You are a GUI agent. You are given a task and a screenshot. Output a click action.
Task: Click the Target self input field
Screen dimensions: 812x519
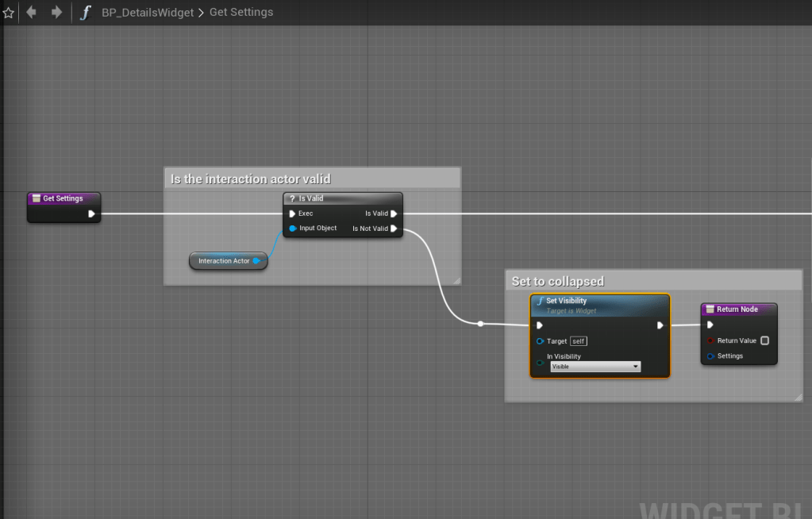tap(579, 341)
